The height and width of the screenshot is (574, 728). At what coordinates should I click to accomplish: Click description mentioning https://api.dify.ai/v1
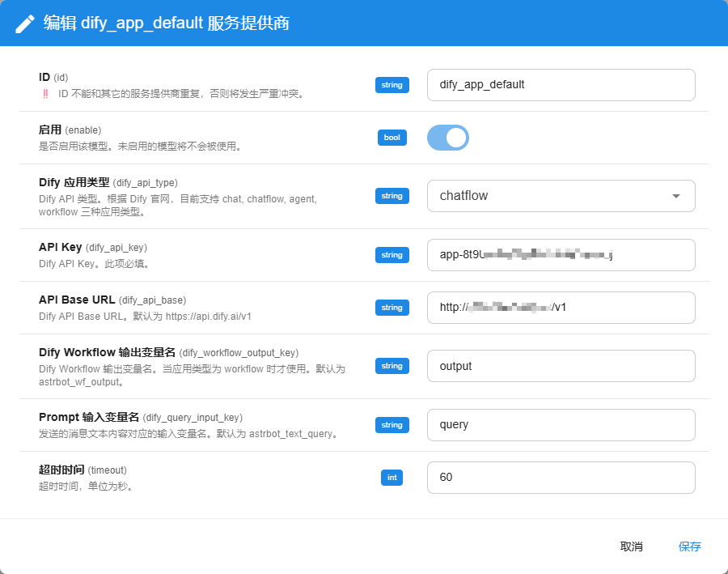point(145,316)
